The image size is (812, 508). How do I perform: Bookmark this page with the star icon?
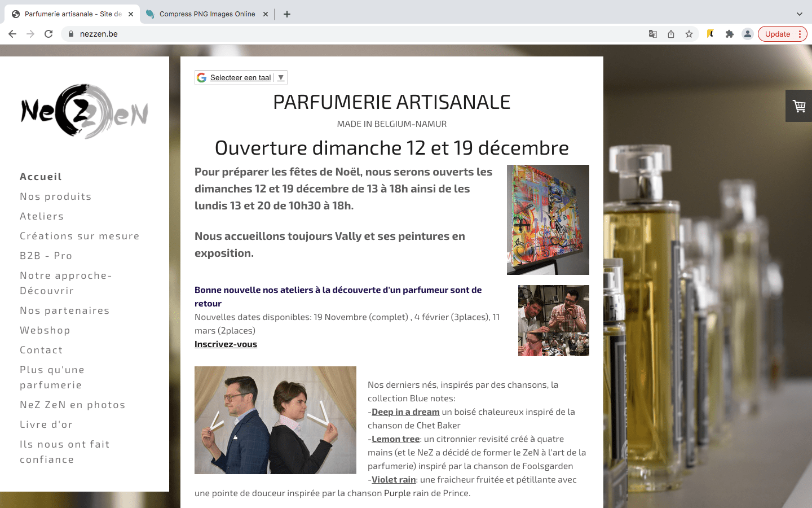coord(689,34)
